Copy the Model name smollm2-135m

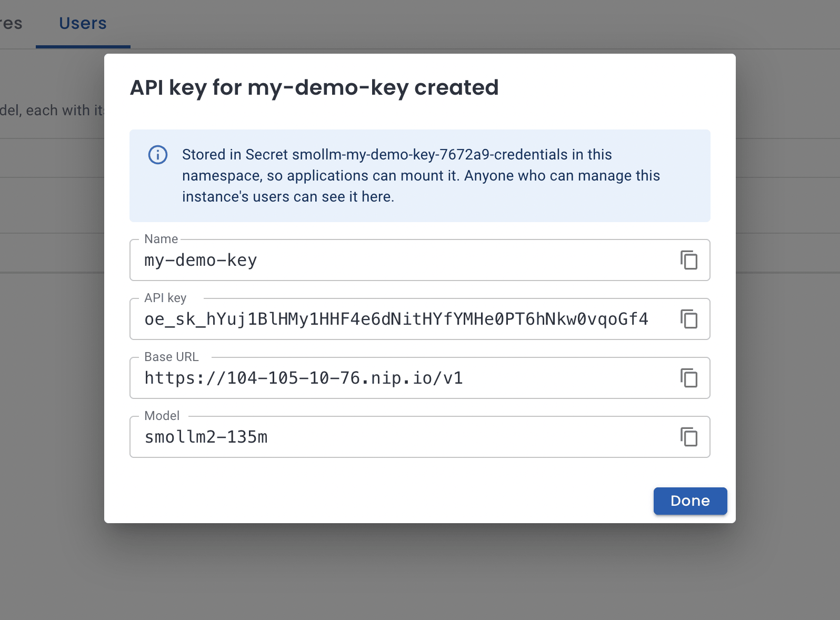[x=688, y=437]
